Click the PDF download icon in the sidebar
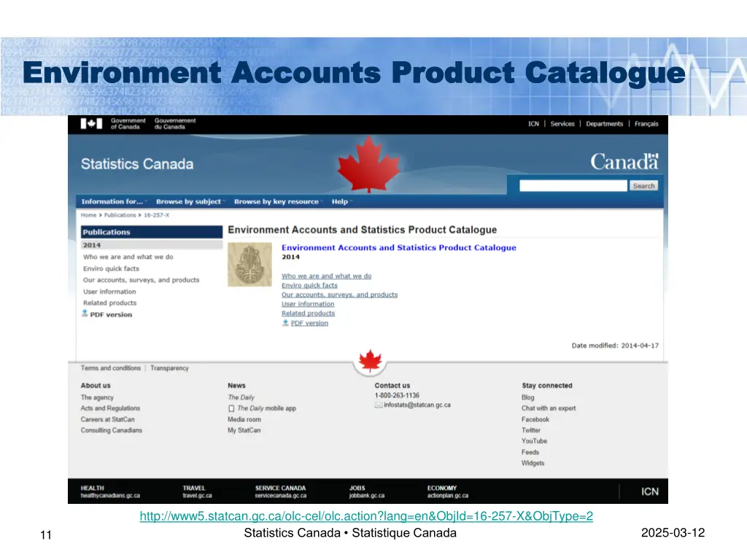Screen dimensions: 747x560 pyautogui.click(x=85, y=314)
